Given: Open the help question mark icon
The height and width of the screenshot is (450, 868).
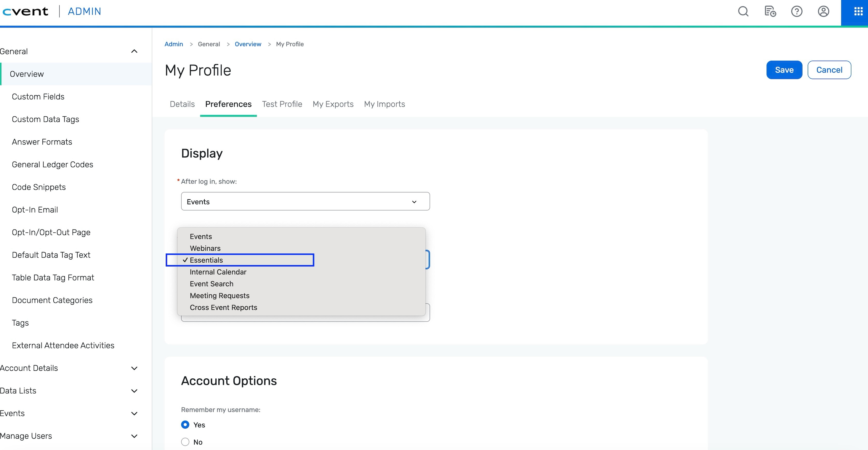Looking at the screenshot, I should pos(797,12).
